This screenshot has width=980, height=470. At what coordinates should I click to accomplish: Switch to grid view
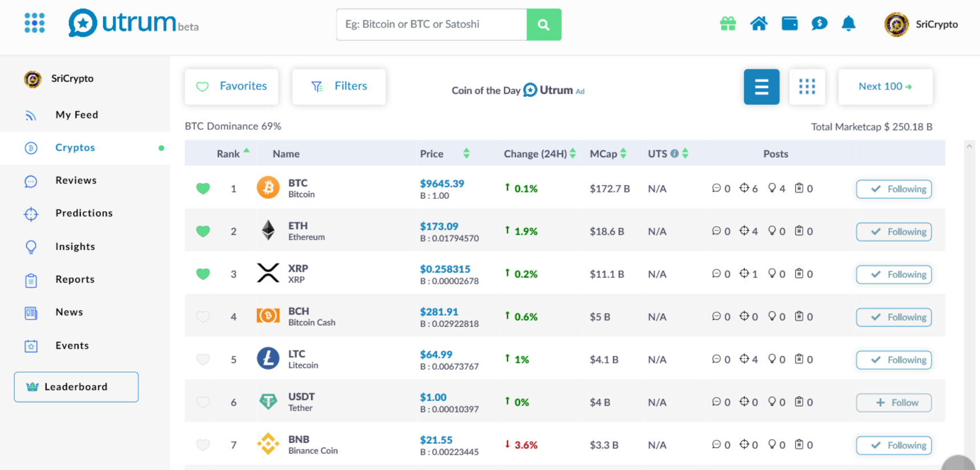[807, 87]
